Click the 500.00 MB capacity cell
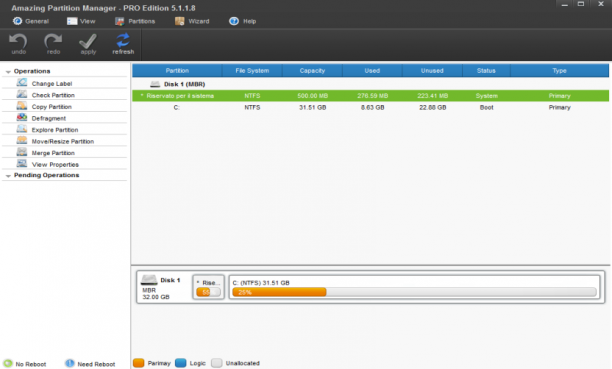Image resolution: width=612 pixels, height=369 pixels. [x=313, y=96]
